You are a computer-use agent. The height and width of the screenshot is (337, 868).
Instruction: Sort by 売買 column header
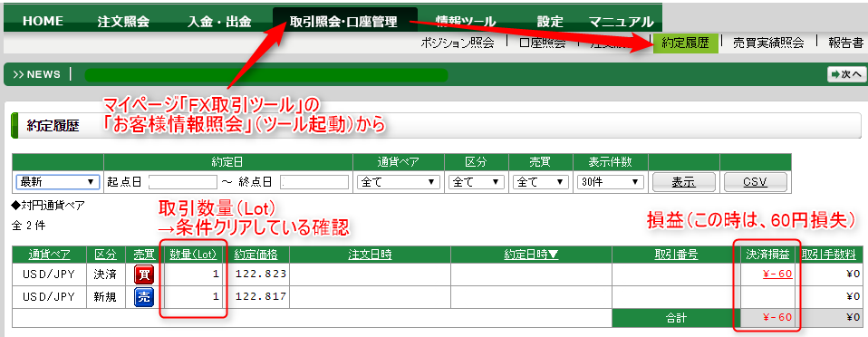(x=144, y=255)
